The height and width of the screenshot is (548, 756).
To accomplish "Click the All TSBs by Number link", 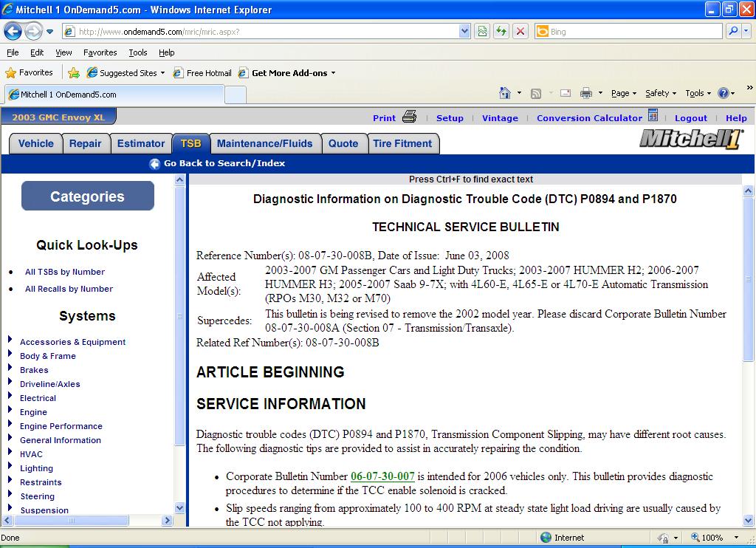I will (65, 272).
